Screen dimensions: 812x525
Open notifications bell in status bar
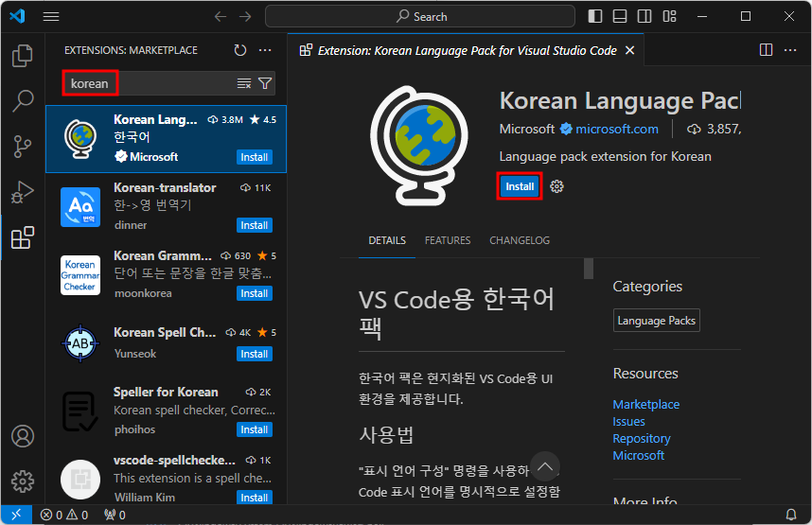[791, 515]
